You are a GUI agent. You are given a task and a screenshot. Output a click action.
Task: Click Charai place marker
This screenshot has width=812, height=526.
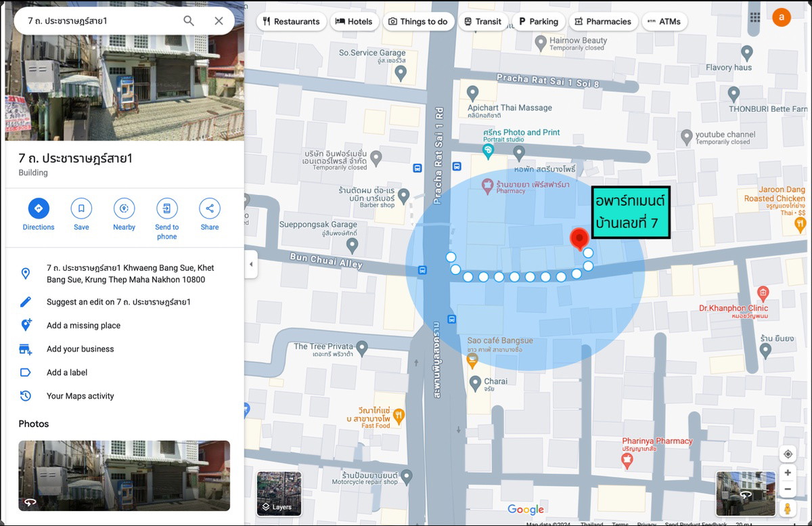point(475,382)
